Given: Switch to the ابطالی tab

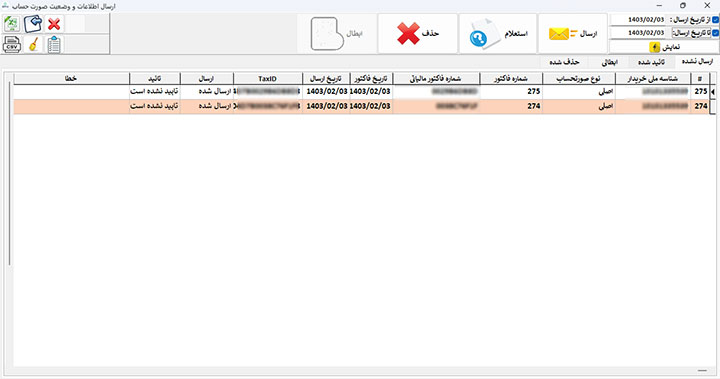Looking at the screenshot, I should pos(609,62).
